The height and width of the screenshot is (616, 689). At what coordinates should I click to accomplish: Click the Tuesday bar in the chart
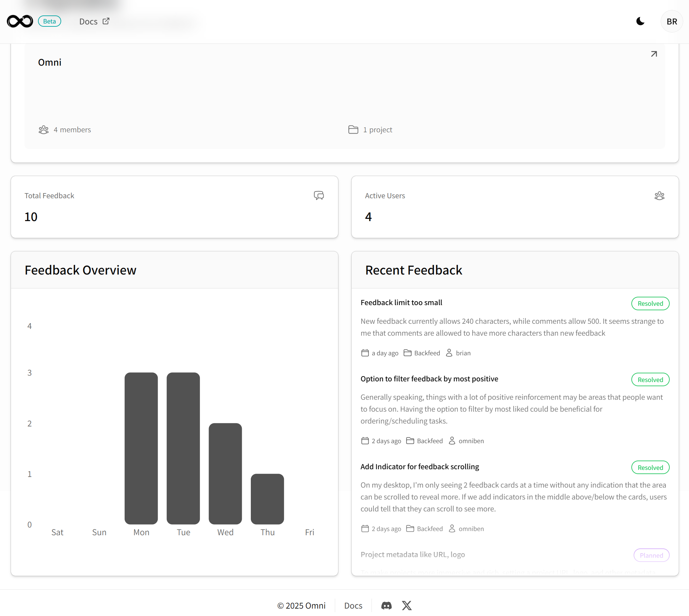pos(183,448)
